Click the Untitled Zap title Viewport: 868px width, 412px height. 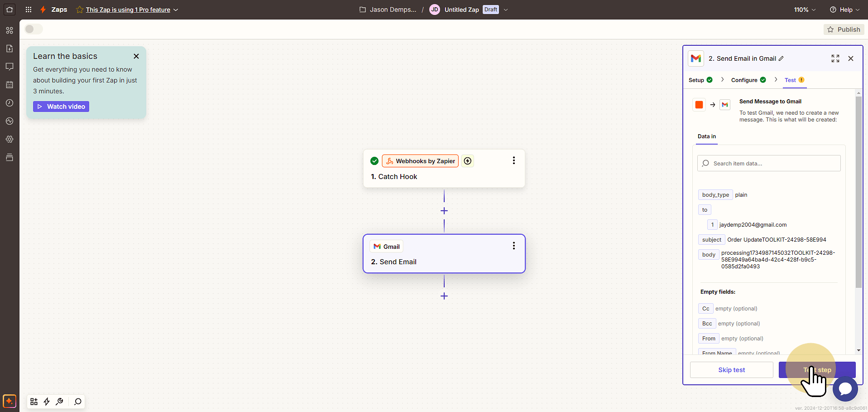462,10
